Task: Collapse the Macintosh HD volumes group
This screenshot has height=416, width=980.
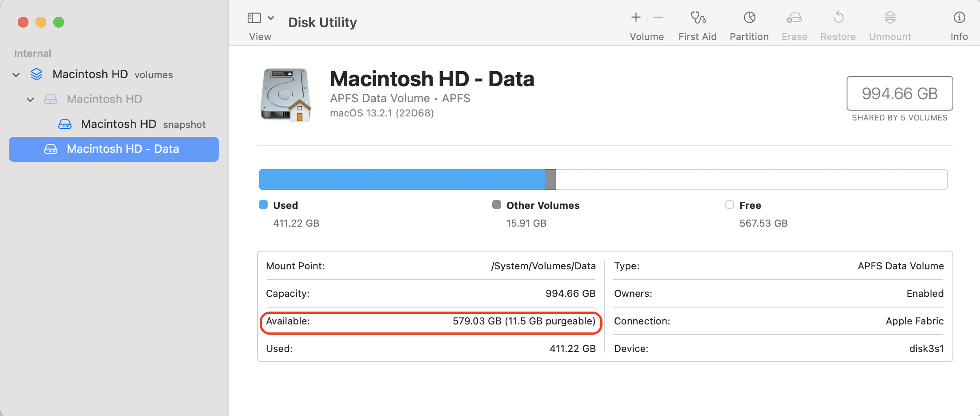Action: pyautogui.click(x=16, y=75)
